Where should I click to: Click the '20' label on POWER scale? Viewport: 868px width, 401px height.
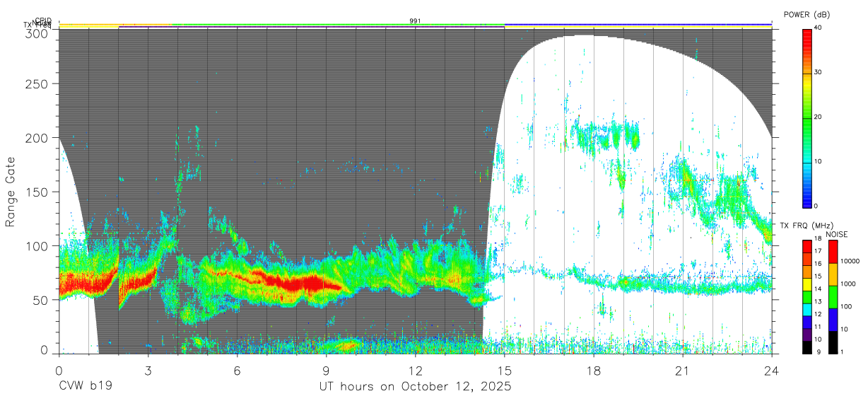point(819,117)
